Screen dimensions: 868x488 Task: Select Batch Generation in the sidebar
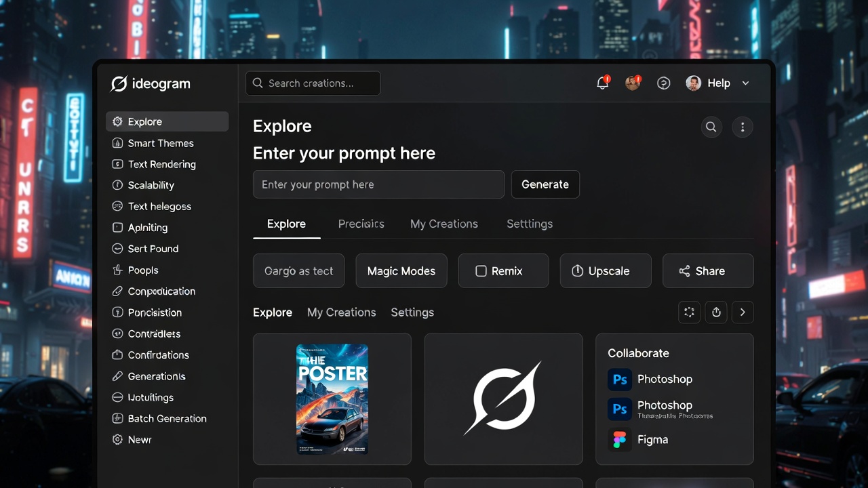point(167,419)
